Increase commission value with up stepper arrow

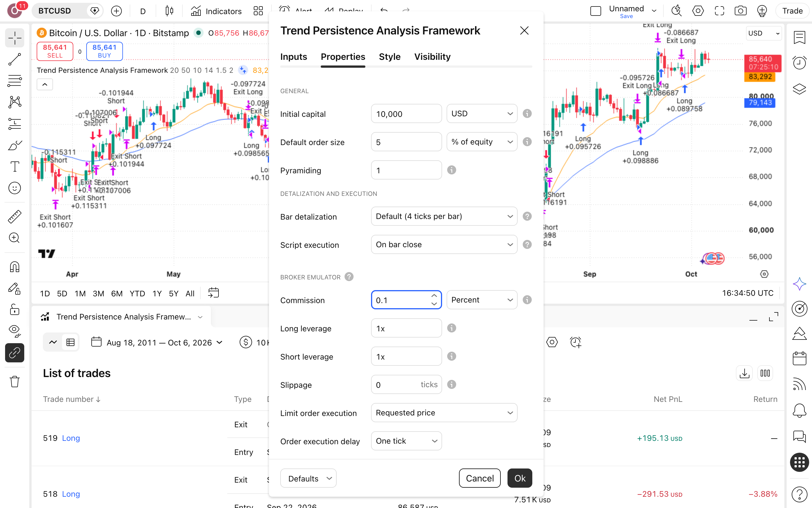(434, 296)
